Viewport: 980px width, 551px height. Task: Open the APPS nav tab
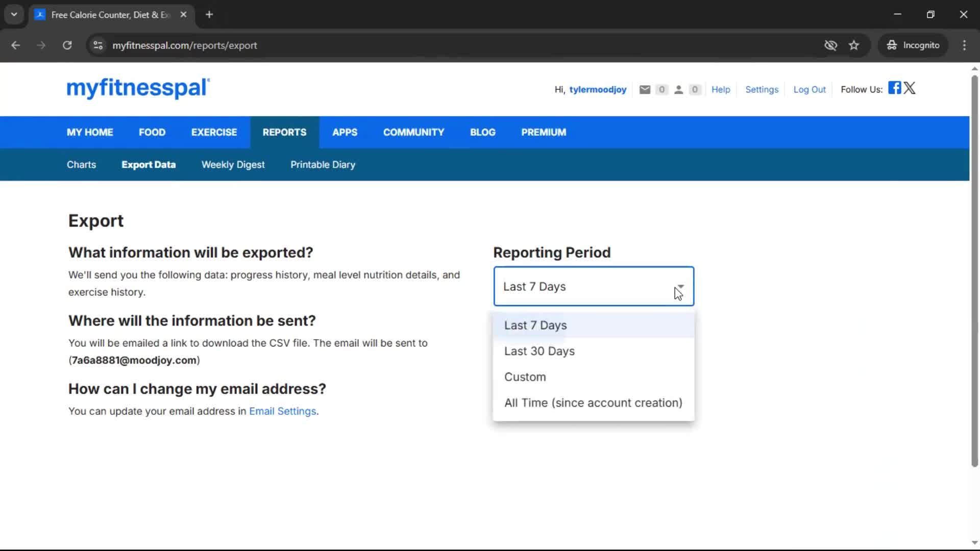coord(345,133)
